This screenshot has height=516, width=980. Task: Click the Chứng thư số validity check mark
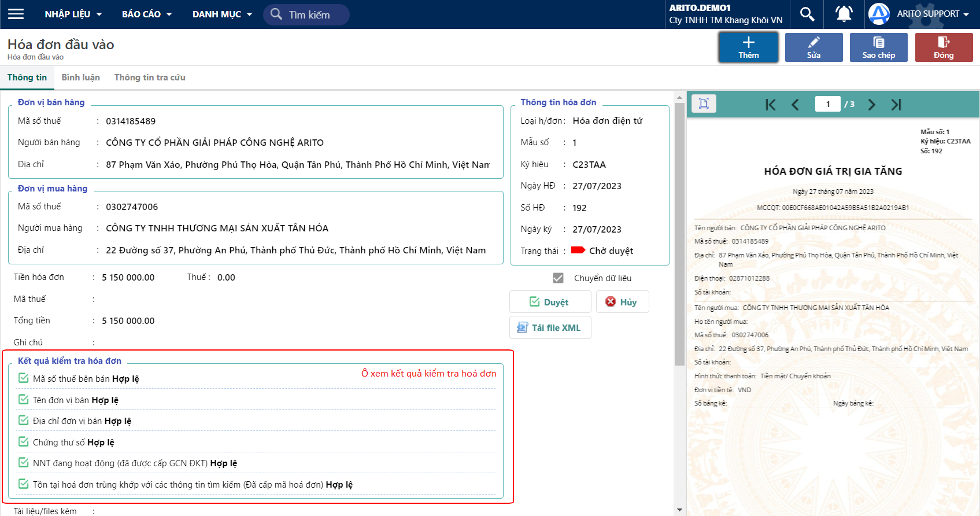tap(24, 442)
